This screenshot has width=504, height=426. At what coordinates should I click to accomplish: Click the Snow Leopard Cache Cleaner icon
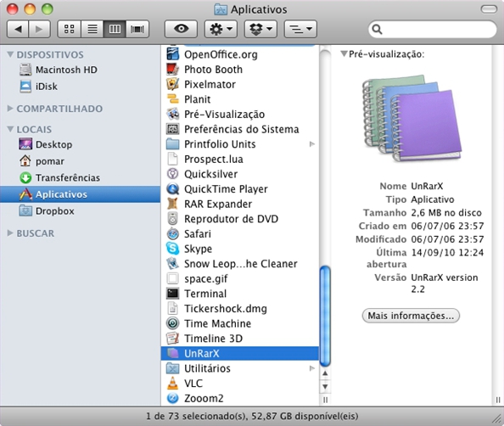click(x=172, y=264)
